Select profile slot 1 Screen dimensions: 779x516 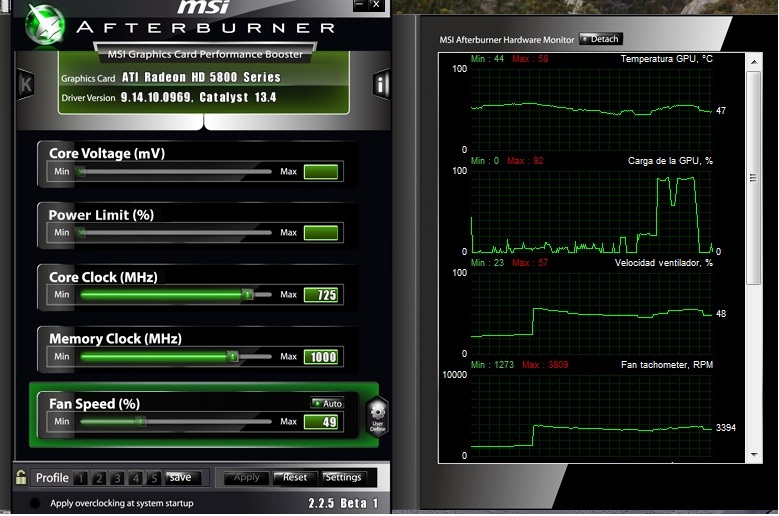pos(80,478)
